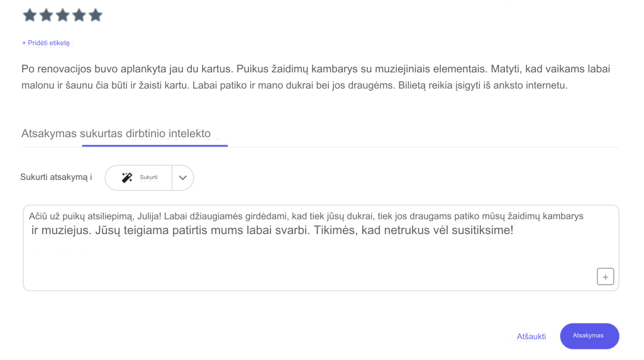
Task: Submit with the Atsakymas button
Action: point(589,335)
